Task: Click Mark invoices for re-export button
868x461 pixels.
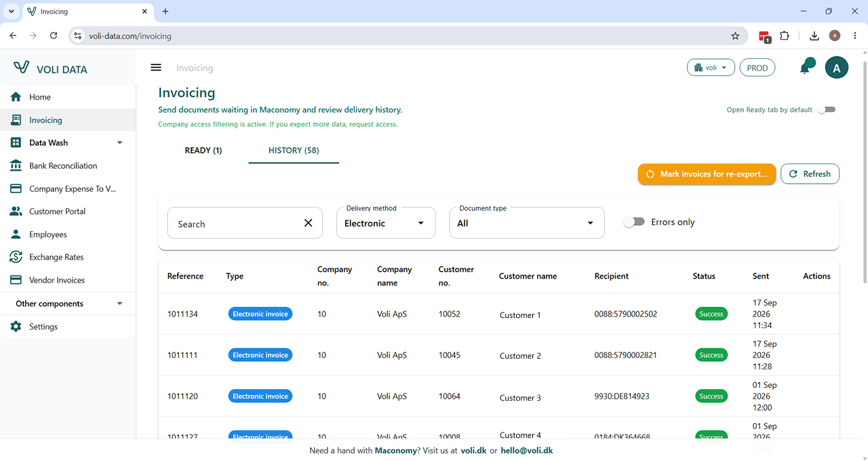Action: [x=707, y=174]
